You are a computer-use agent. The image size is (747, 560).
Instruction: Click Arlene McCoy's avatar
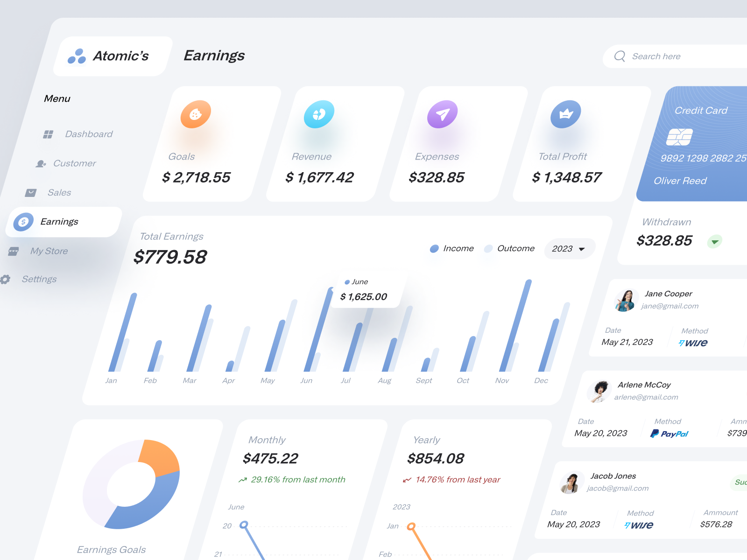click(x=599, y=391)
